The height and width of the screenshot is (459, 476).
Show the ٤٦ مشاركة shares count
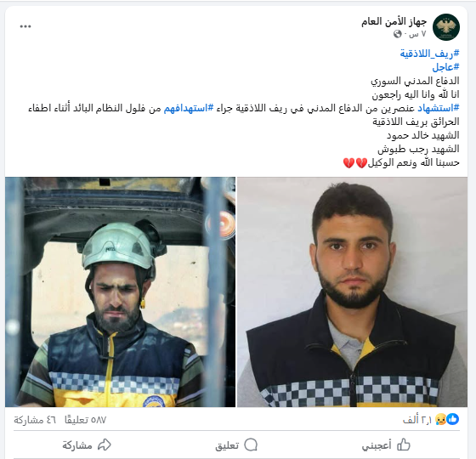35,420
